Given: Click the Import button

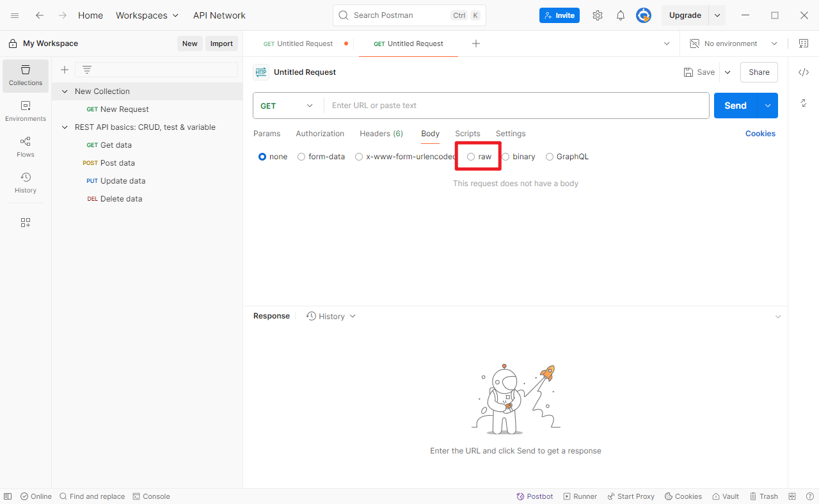Looking at the screenshot, I should (x=221, y=43).
